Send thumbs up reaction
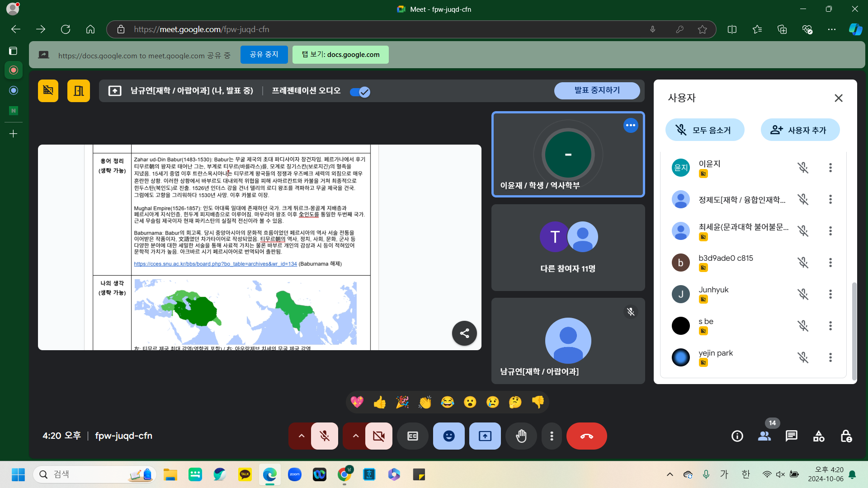The height and width of the screenshot is (488, 868). point(380,402)
